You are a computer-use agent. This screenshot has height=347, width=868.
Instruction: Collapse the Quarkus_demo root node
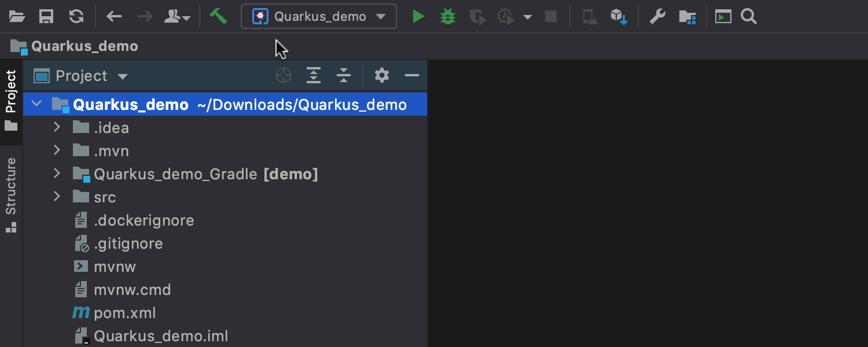tap(36, 104)
